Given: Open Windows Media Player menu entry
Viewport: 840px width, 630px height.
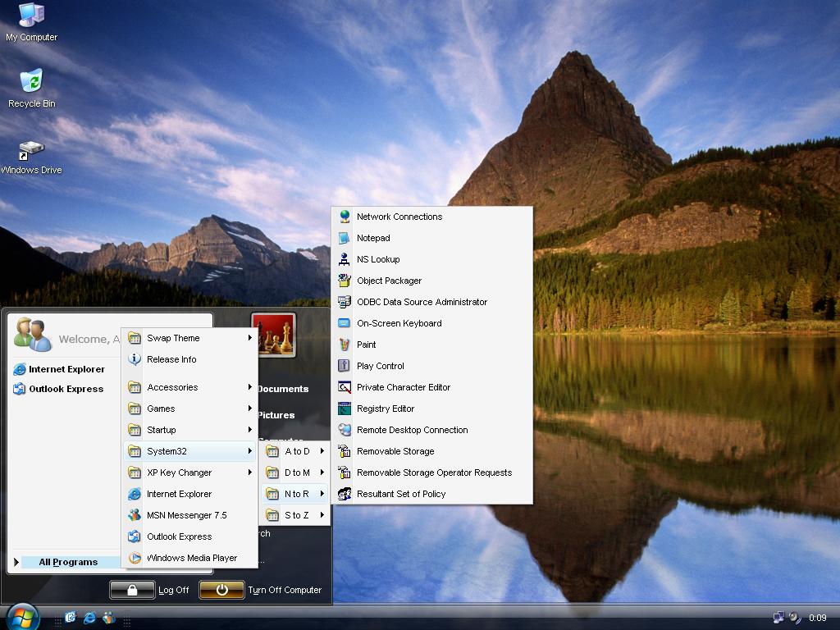Looking at the screenshot, I should (191, 558).
